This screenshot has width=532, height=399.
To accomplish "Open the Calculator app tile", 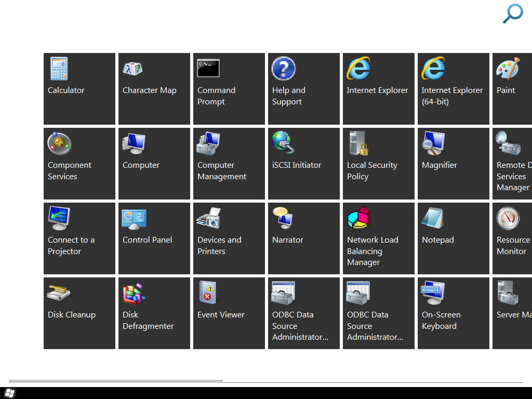I will (79, 89).
